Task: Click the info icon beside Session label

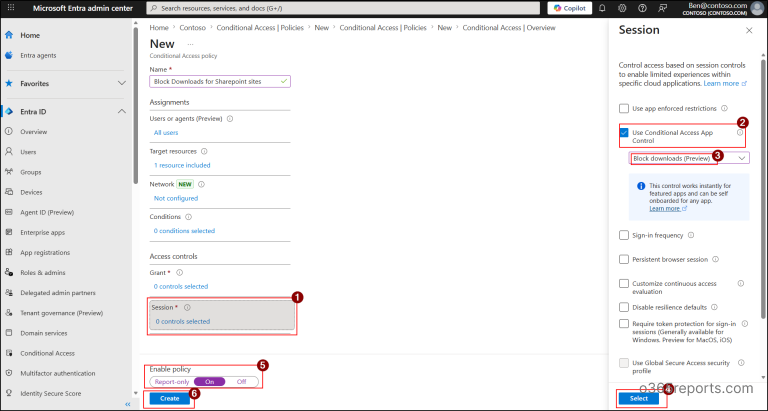Action: pos(187,308)
